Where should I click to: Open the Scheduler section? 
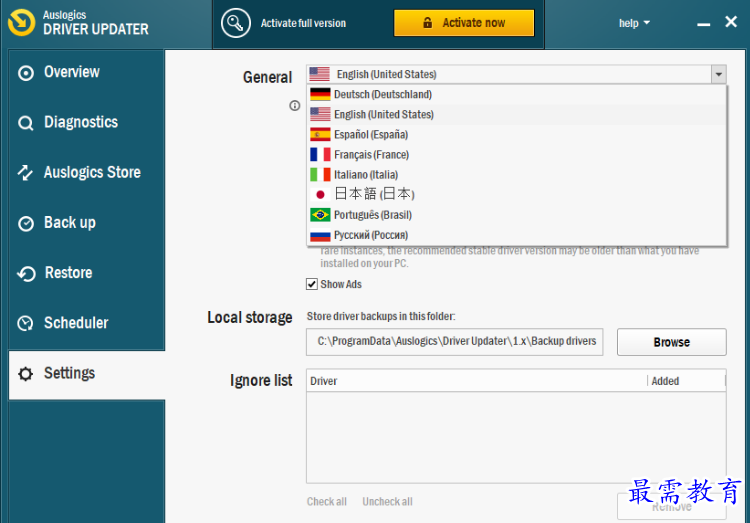[87, 323]
